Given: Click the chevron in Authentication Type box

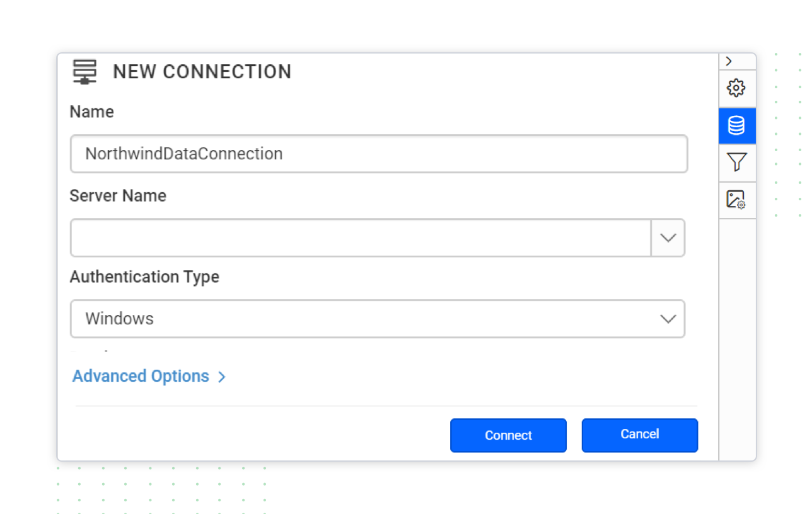Looking at the screenshot, I should [x=668, y=319].
